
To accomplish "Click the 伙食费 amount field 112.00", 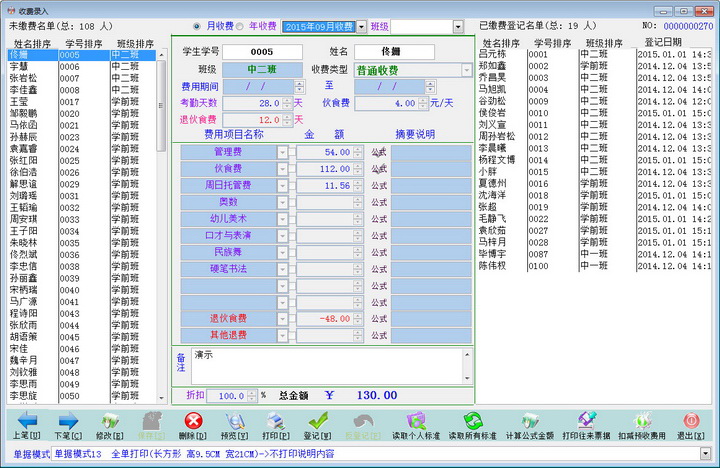I will (x=325, y=169).
